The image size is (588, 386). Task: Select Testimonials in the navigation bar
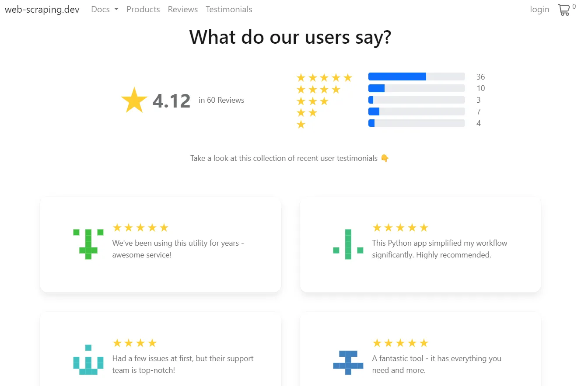click(x=229, y=9)
